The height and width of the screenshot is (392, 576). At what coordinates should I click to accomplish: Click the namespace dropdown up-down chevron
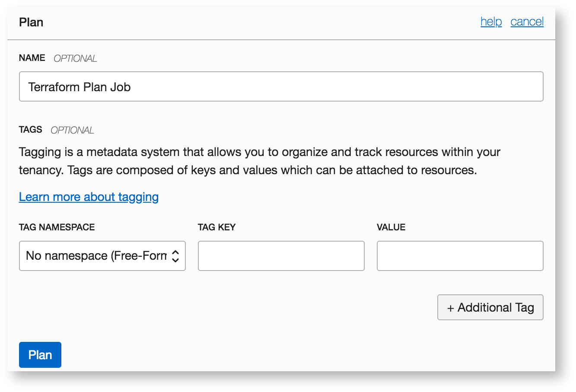[175, 256]
